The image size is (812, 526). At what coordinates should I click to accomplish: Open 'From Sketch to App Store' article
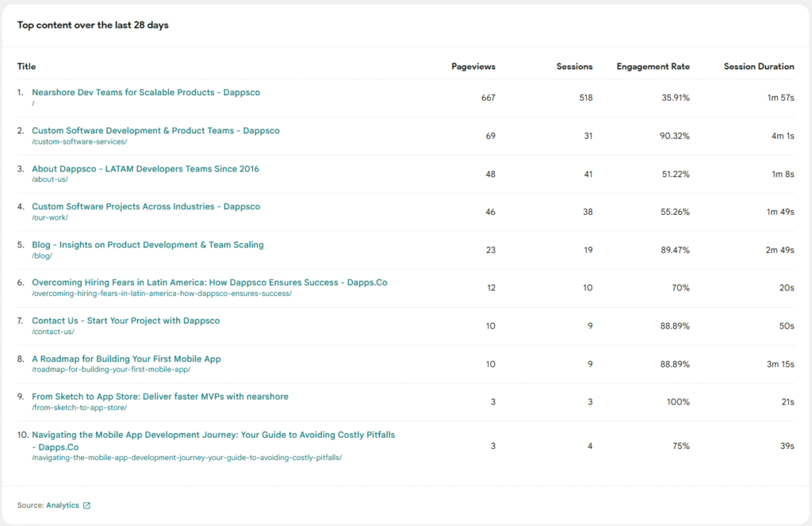(x=160, y=397)
